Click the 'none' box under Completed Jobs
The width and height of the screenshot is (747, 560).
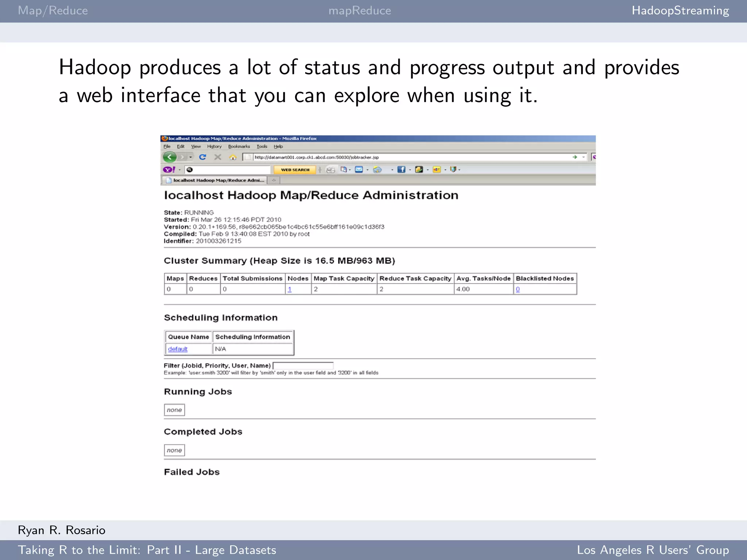click(x=174, y=450)
